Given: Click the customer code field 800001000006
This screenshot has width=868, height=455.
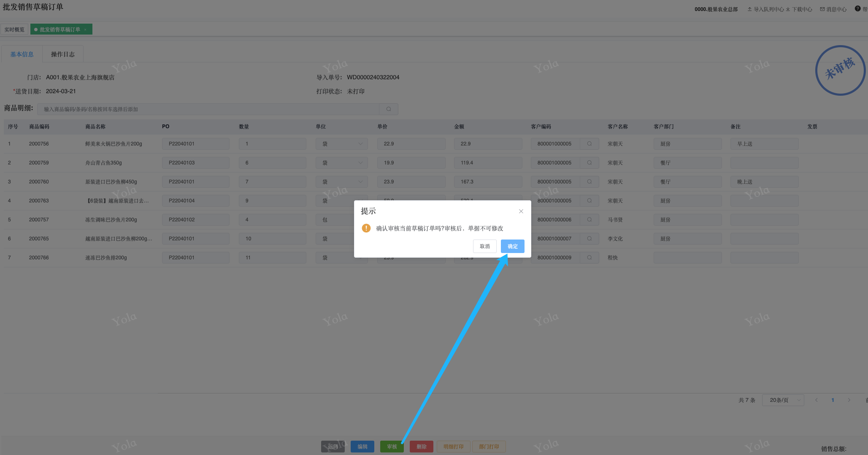Looking at the screenshot, I should (556, 220).
